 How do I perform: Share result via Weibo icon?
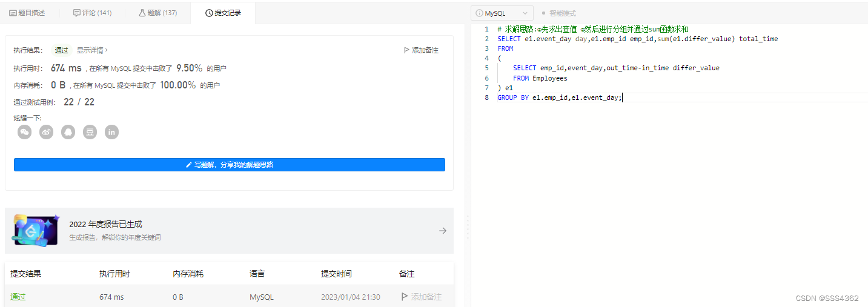tap(46, 132)
